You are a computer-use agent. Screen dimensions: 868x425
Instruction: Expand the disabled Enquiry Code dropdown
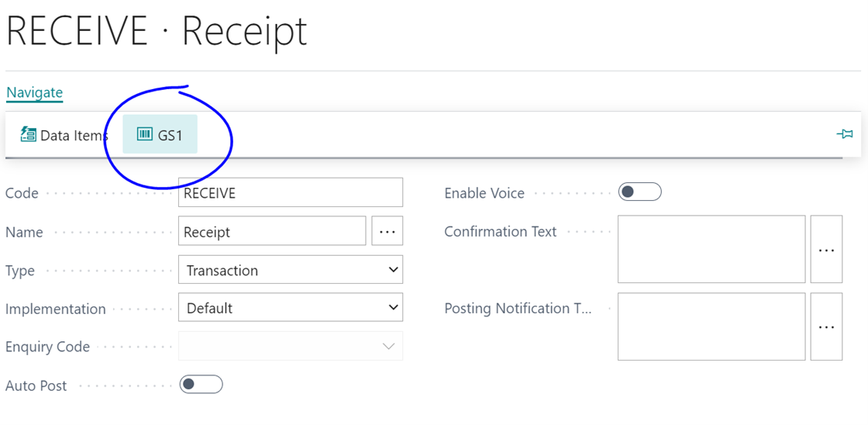tap(291, 346)
